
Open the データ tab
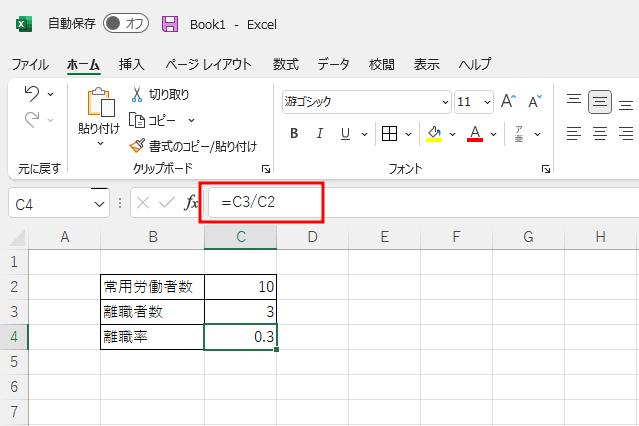click(333, 64)
